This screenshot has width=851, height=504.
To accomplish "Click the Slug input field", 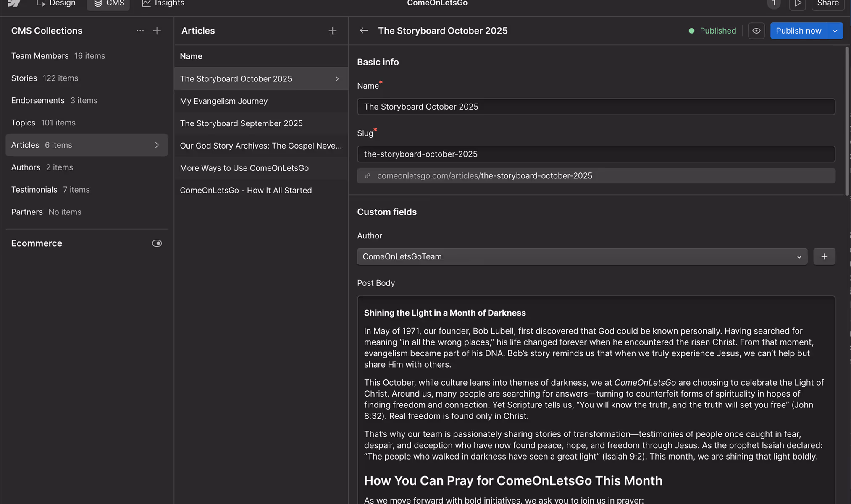I will tap(596, 154).
